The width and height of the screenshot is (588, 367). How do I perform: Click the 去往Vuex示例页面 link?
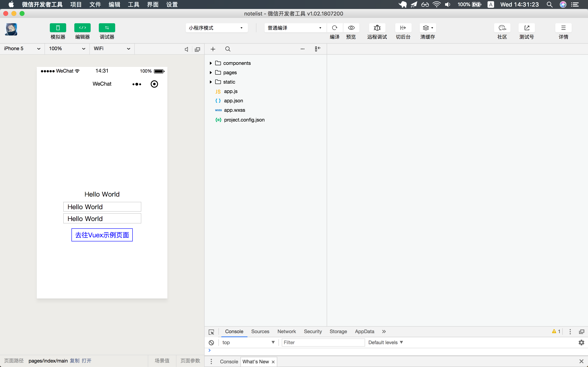point(102,235)
